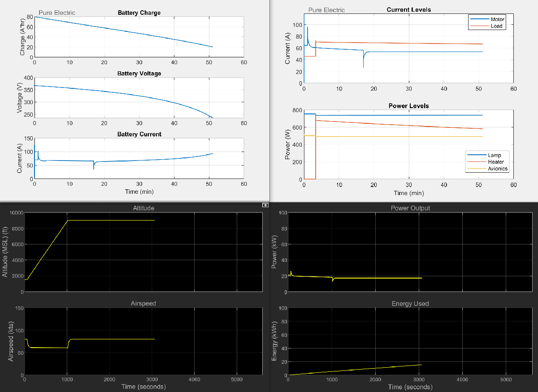
Task: Click the Pure Electric label above Current Levels
Action: pyautogui.click(x=327, y=9)
